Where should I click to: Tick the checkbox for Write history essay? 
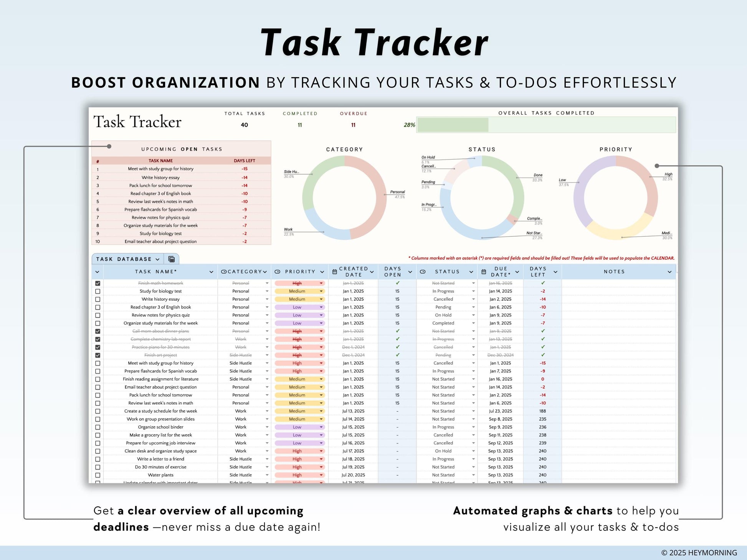click(98, 300)
